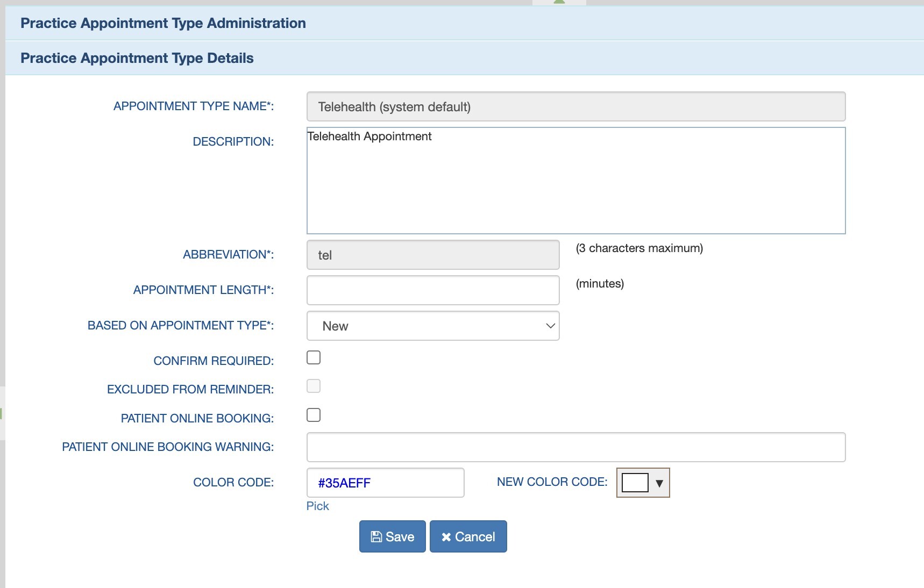Expand the New Color Code picker arrow

tap(659, 483)
